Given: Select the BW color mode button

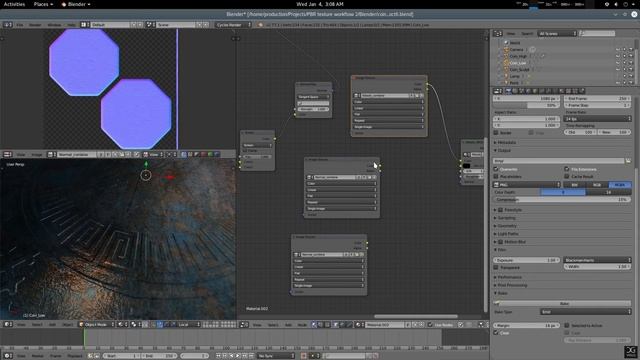Looking at the screenshot, I should [575, 185].
